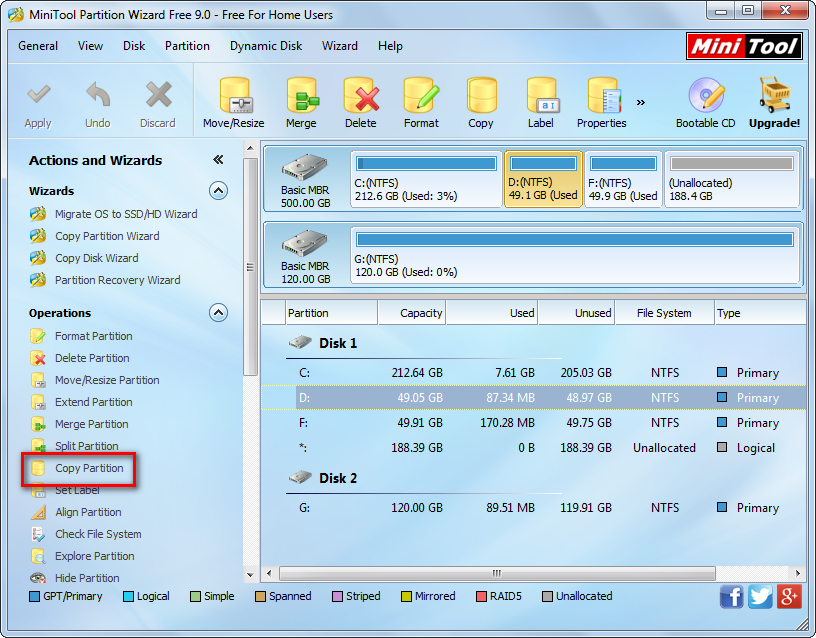
Task: Show more toolbar items chevron
Action: coord(641,103)
